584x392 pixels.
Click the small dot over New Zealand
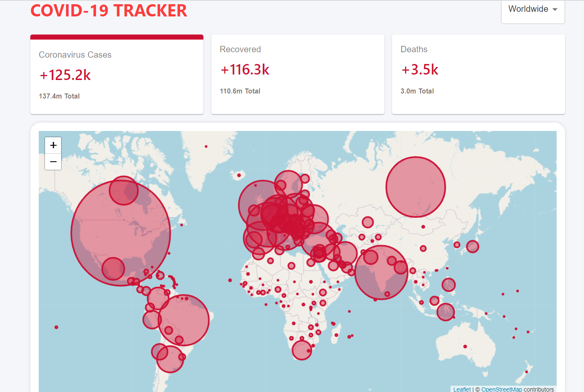[526, 372]
